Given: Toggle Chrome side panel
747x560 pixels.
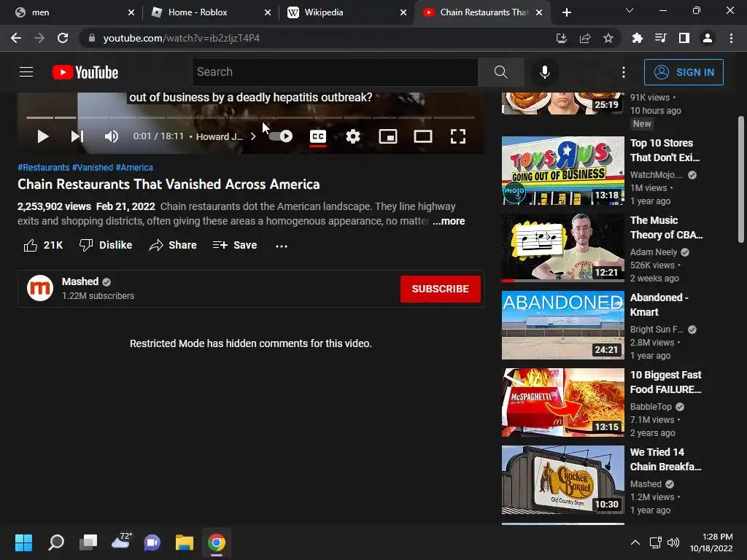Looking at the screenshot, I should tap(684, 38).
